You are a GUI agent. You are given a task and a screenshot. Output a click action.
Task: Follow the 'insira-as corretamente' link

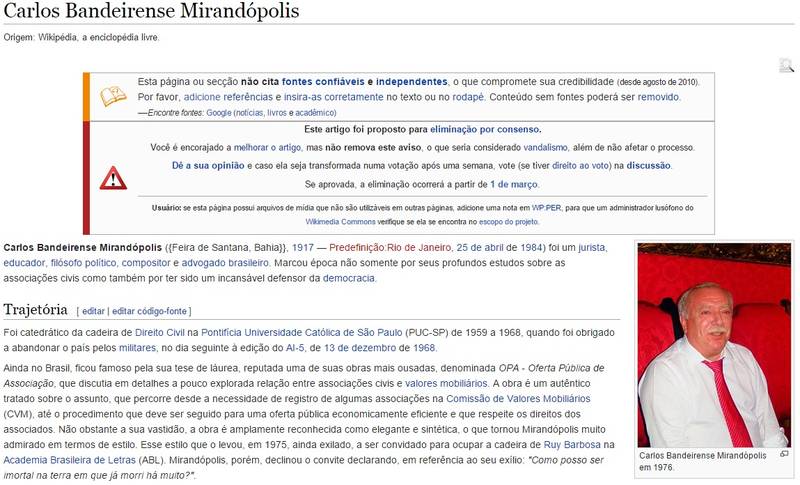click(x=333, y=97)
